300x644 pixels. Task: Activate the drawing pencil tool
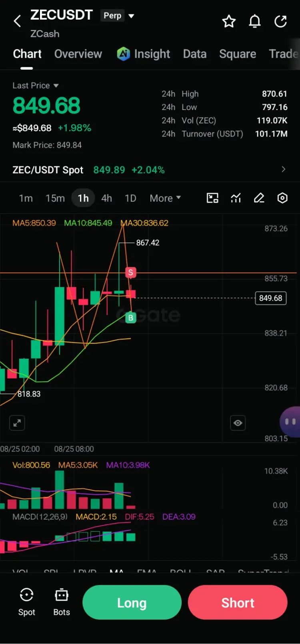tap(259, 198)
